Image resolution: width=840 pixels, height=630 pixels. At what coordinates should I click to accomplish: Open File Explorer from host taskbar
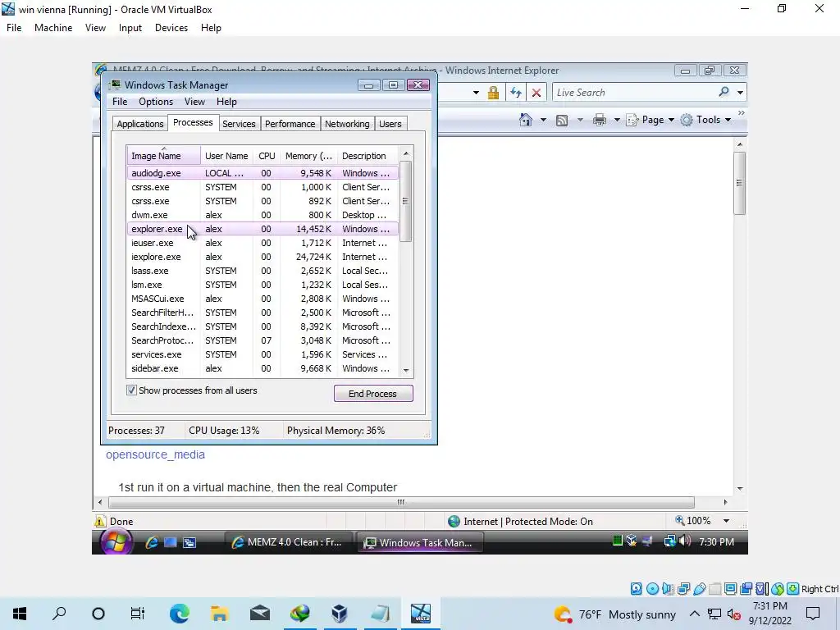220,614
